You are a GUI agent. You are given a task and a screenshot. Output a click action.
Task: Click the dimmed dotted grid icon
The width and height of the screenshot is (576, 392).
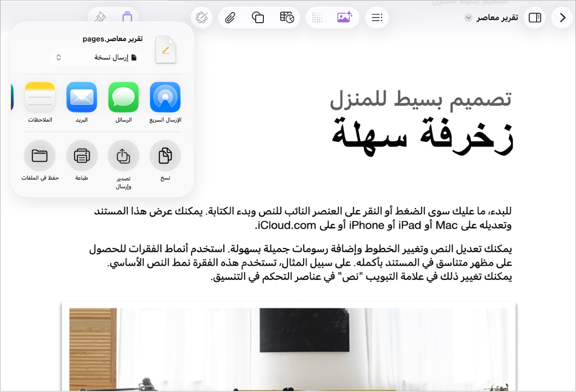(x=317, y=18)
